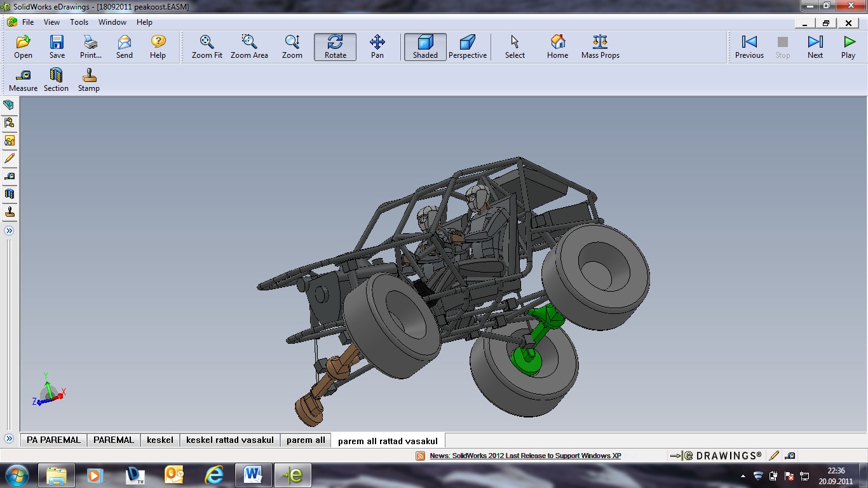Viewport: 868px width, 488px height.
Task: Send the file via the Send icon
Action: click(x=125, y=47)
